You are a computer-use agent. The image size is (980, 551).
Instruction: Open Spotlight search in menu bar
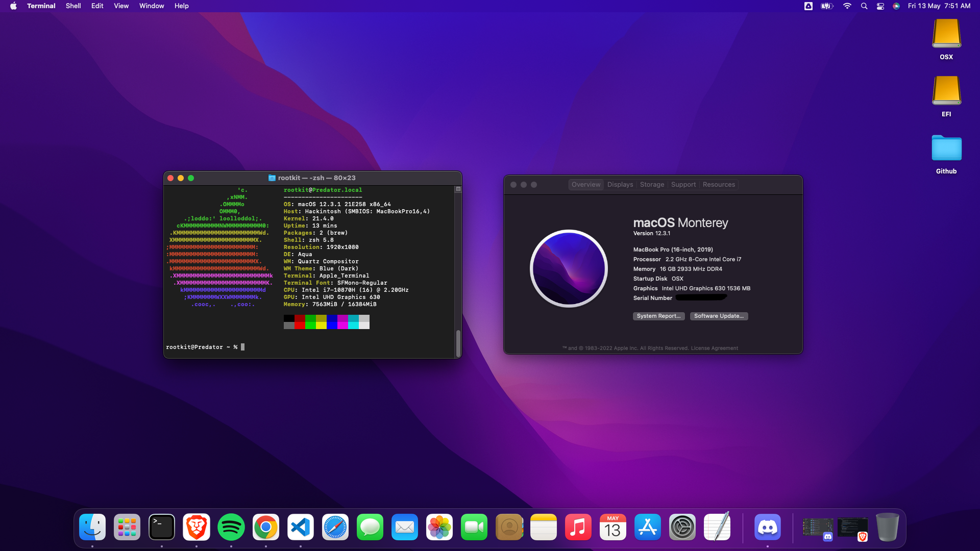864,6
